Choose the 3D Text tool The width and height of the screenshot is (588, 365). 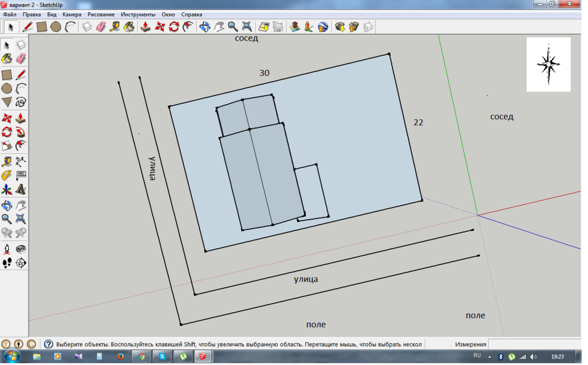click(21, 189)
